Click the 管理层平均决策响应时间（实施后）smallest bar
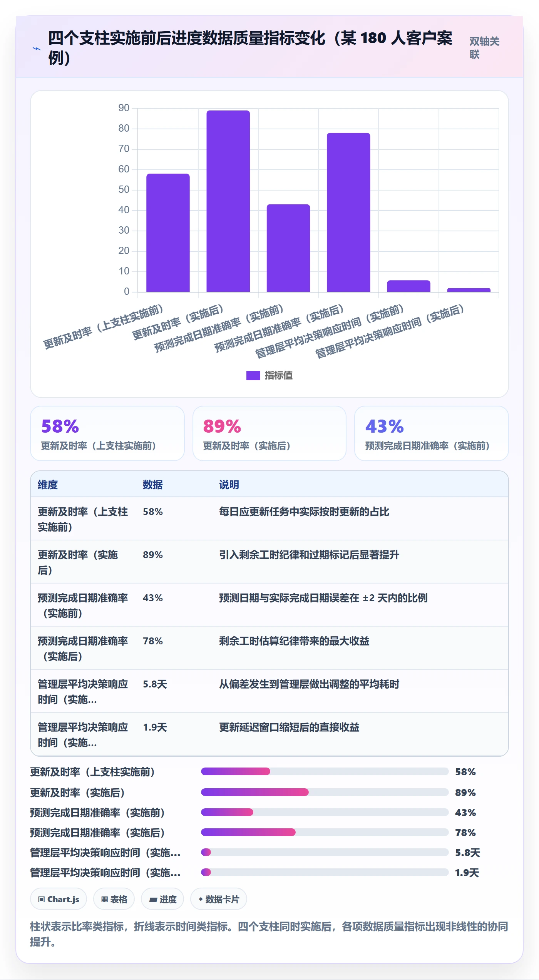Image resolution: width=539 pixels, height=980 pixels. point(469,290)
